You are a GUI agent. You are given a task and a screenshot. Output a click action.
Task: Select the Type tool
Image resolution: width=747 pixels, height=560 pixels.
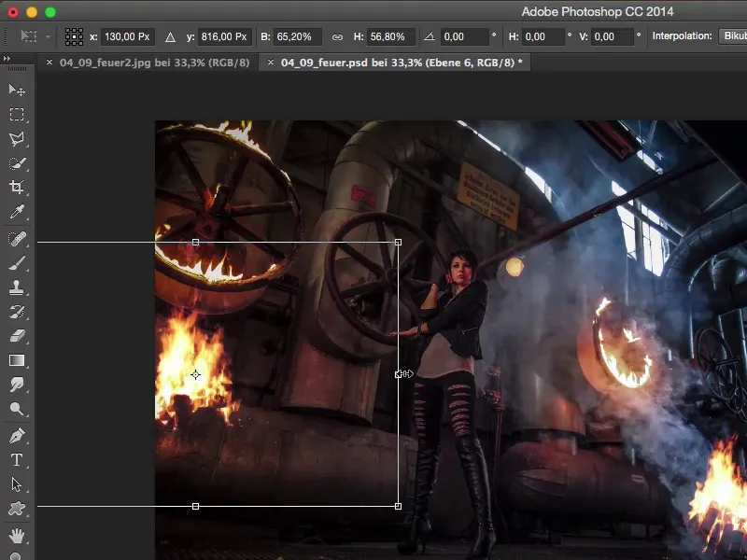coord(17,460)
